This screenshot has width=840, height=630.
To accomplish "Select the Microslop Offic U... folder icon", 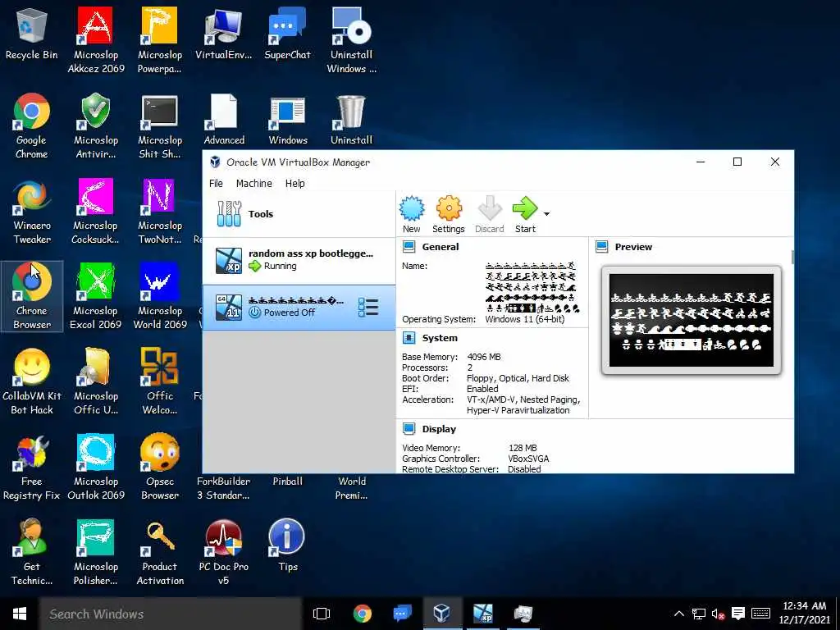I will [96, 382].
